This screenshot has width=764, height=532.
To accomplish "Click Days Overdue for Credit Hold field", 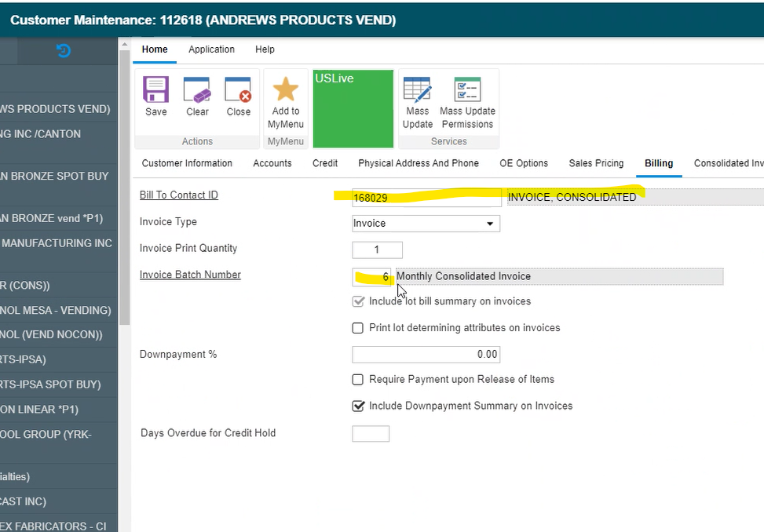I will [371, 434].
